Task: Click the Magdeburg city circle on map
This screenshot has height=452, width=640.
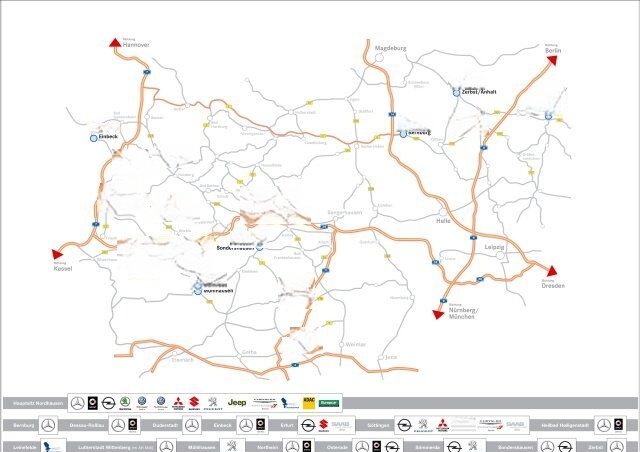Action: pyautogui.click(x=379, y=58)
